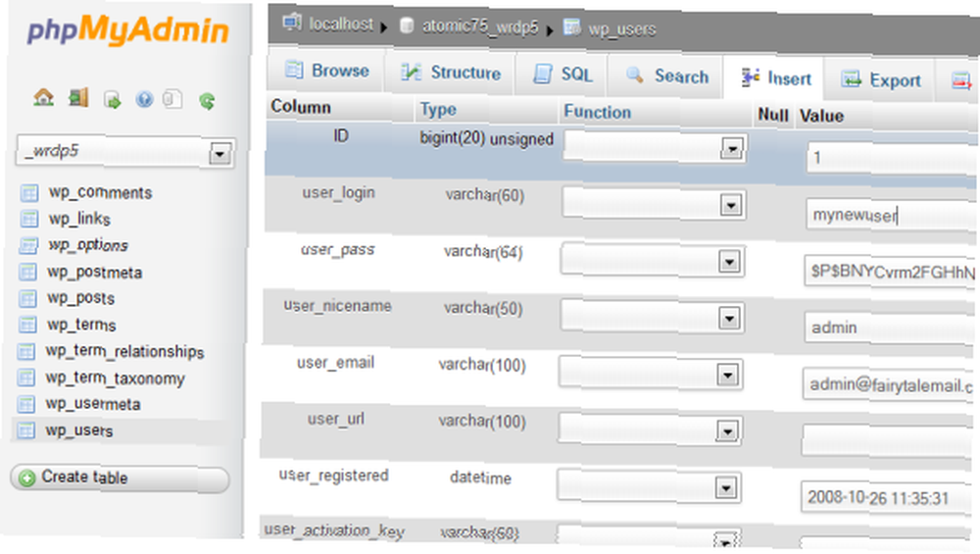Open the query window icon
Screen dimensions: 980x554
(112, 100)
